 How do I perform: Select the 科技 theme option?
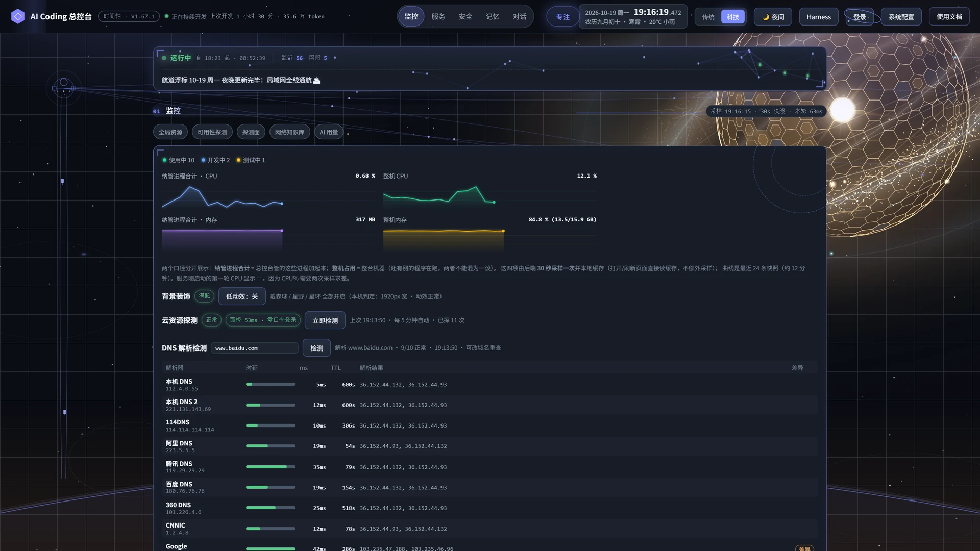click(x=733, y=17)
